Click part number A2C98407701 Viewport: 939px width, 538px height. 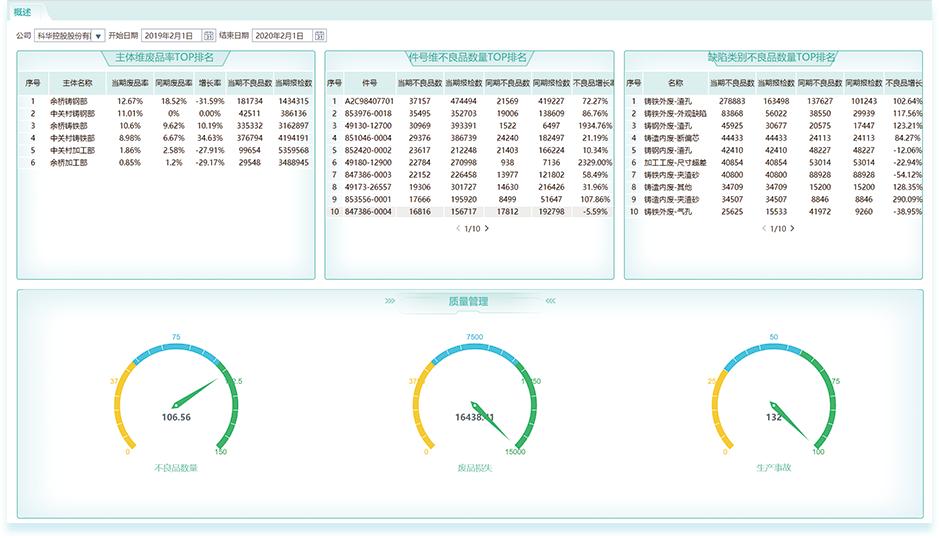369,101
